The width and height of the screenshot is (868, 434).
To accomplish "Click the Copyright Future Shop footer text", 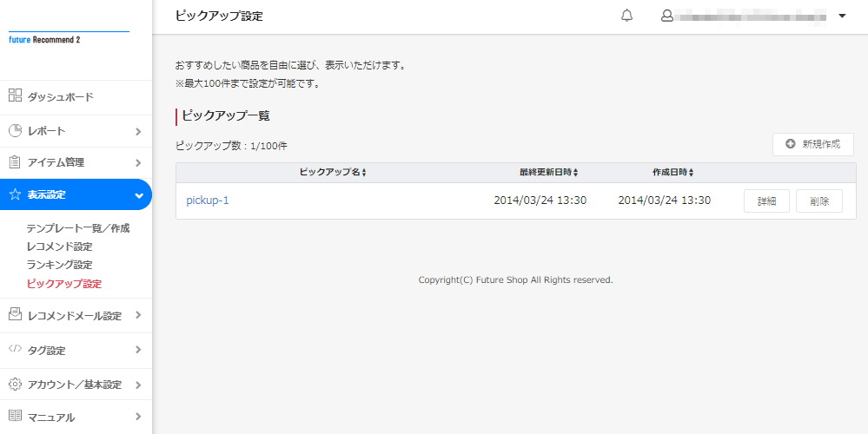I will tap(515, 279).
